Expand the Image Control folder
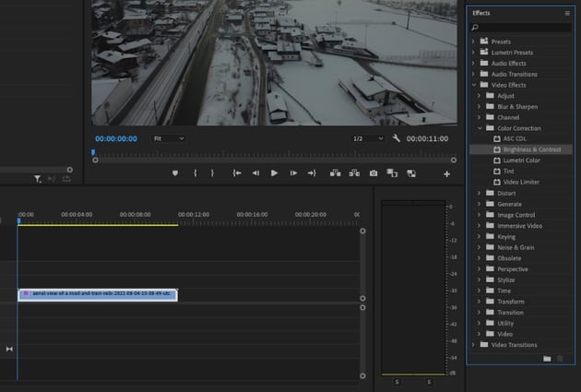 (480, 215)
